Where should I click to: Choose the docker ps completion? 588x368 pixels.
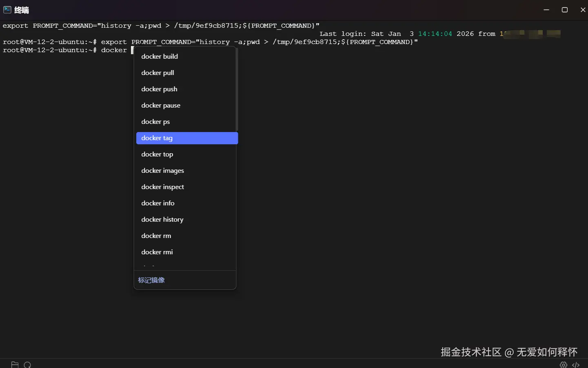pos(155,122)
